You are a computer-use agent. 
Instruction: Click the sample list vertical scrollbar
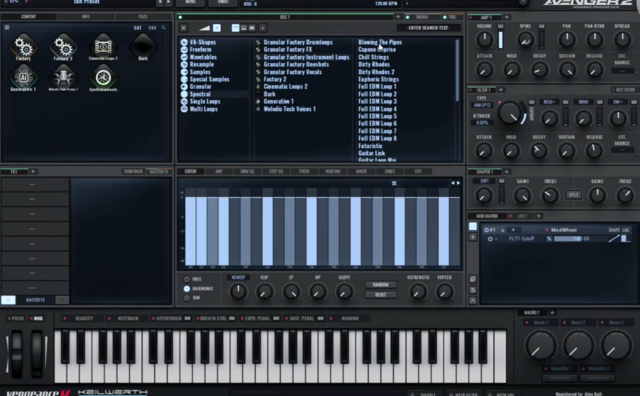pos(457,69)
